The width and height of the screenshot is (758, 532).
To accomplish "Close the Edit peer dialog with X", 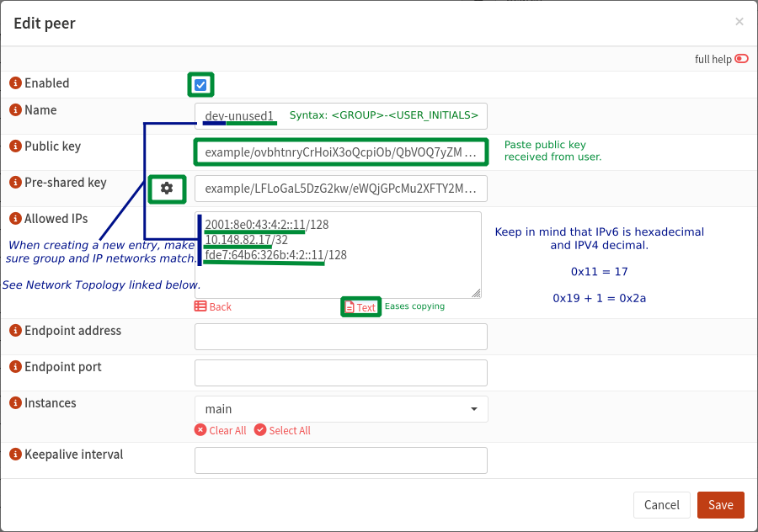I will pyautogui.click(x=739, y=22).
